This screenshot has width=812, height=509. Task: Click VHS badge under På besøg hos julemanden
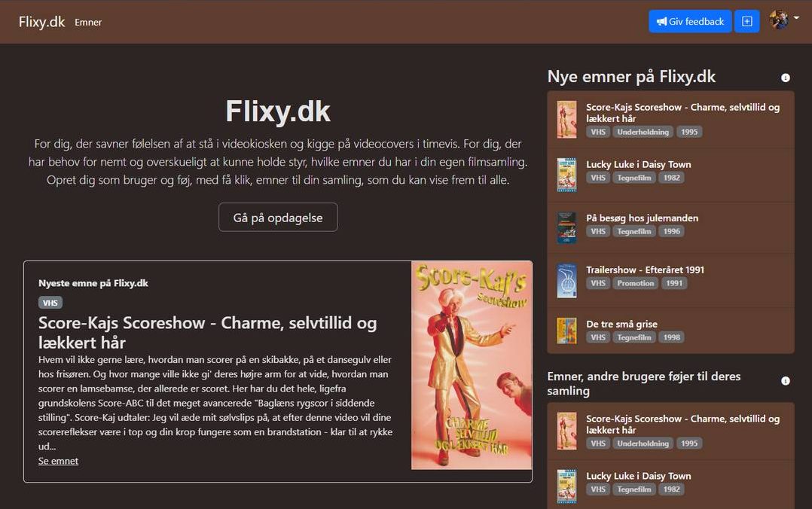[x=598, y=231]
